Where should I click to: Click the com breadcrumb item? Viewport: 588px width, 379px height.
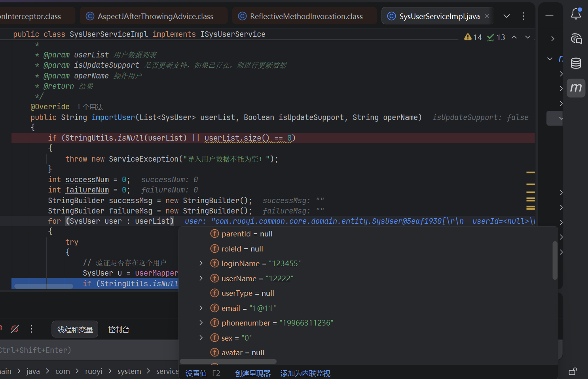click(x=63, y=371)
